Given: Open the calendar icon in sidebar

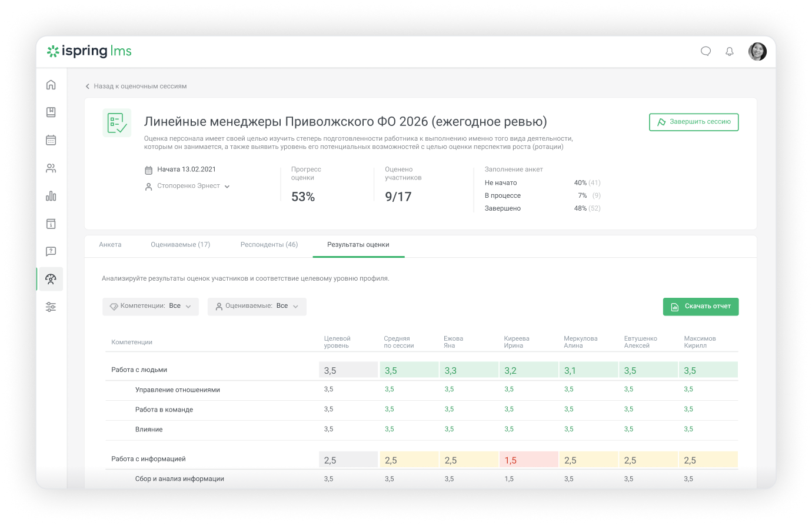Looking at the screenshot, I should click(51, 140).
